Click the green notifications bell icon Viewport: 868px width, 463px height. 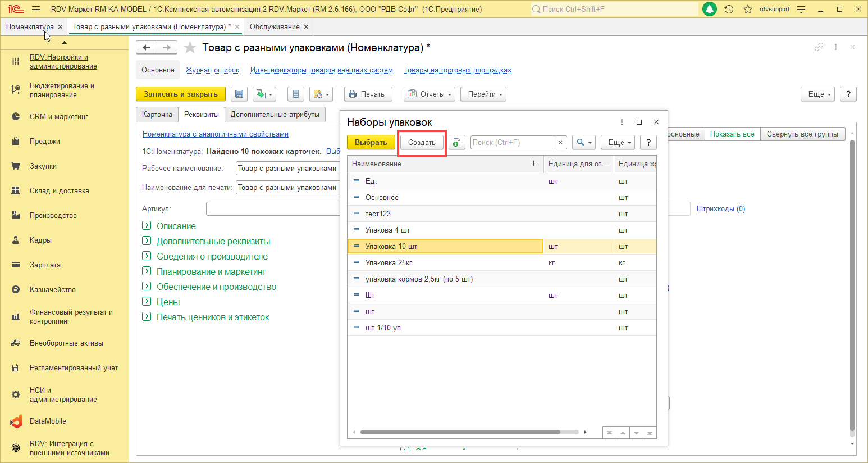[710, 10]
